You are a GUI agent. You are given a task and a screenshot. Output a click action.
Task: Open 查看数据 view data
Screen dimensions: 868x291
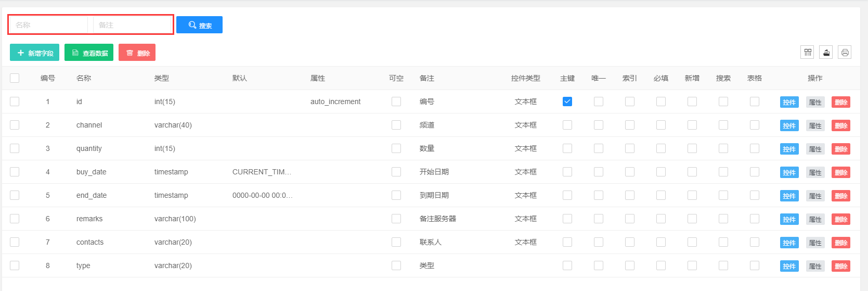point(89,53)
